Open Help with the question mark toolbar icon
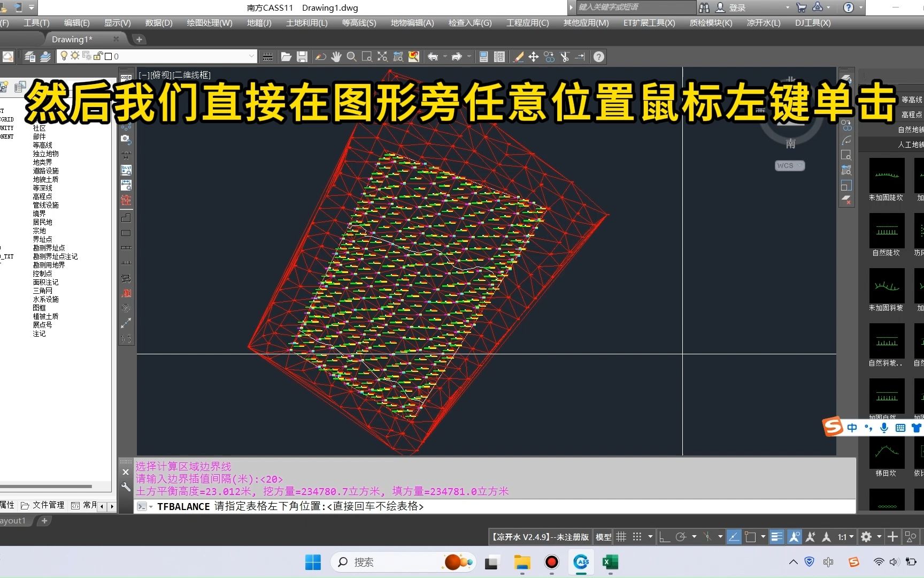The height and width of the screenshot is (578, 924). 599,57
